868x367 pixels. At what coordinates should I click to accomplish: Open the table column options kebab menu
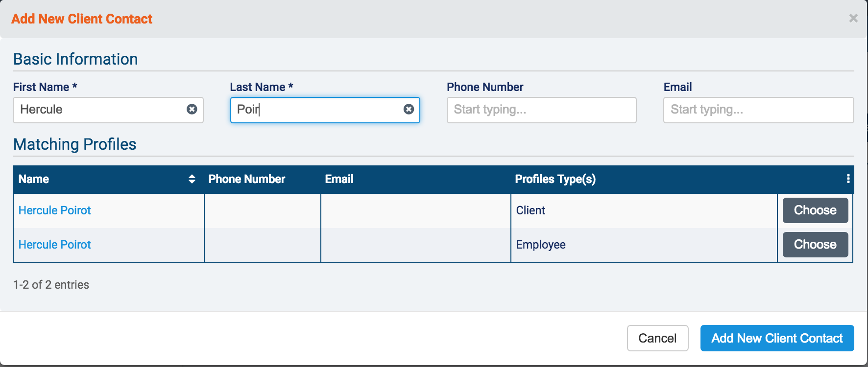[x=848, y=179]
